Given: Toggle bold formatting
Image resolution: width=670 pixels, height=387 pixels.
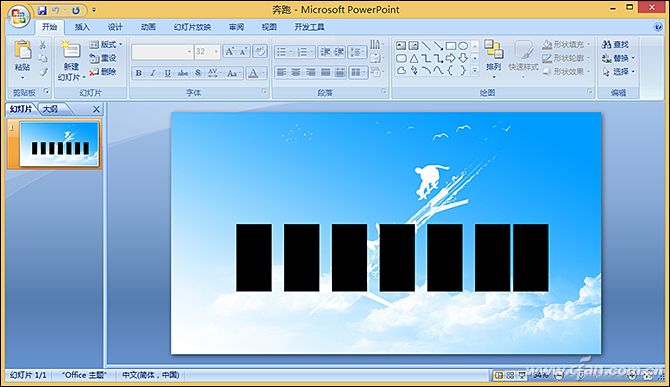Looking at the screenshot, I should [138, 73].
